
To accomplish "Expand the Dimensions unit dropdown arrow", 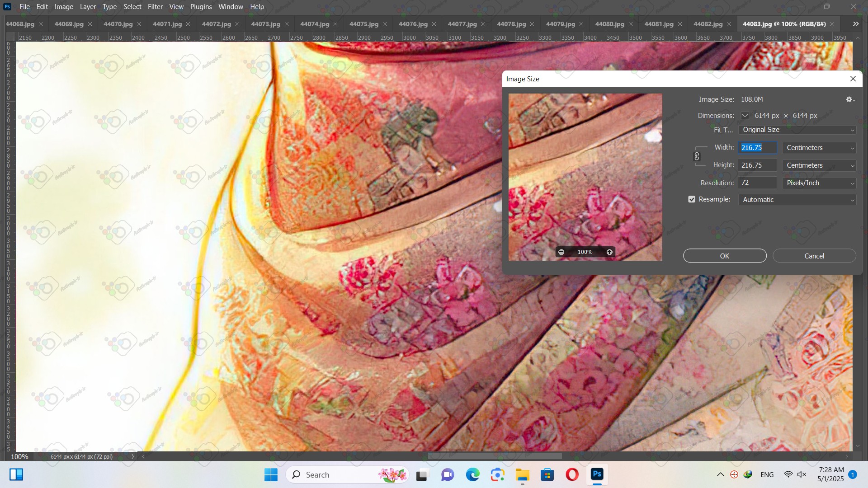I will click(x=745, y=116).
